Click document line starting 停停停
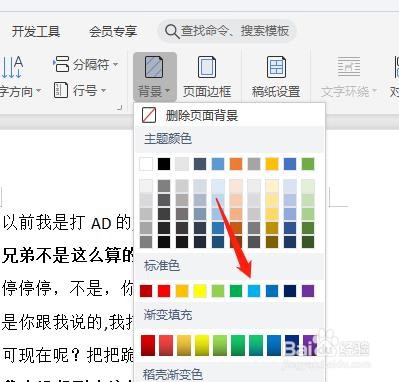This screenshot has height=382, width=399. coord(68,289)
